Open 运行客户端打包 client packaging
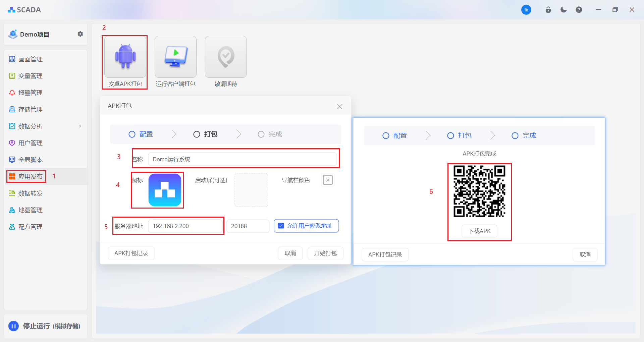This screenshot has height=342, width=644. click(x=175, y=57)
